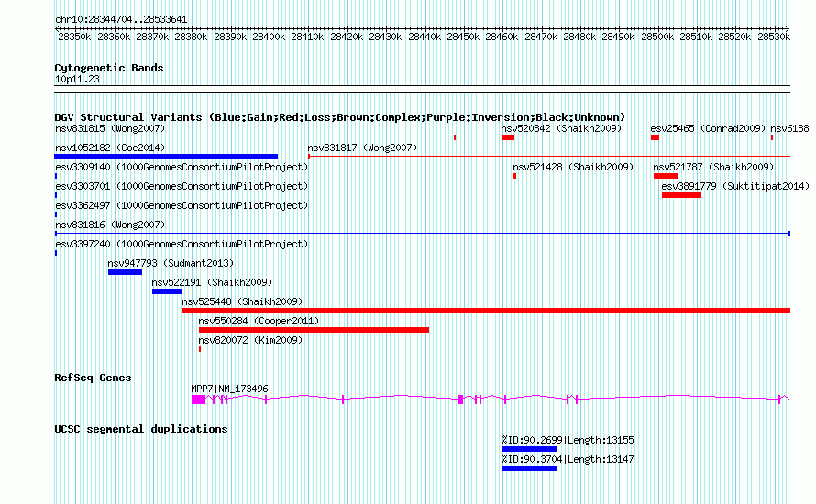Click the 28420k ruler tick label
The height and width of the screenshot is (504, 816).
click(346, 37)
